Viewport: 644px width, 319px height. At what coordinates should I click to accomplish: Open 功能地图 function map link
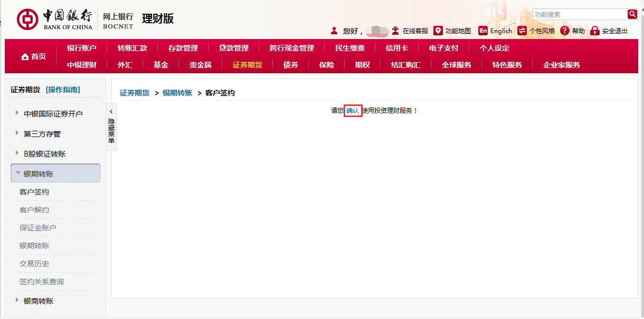point(458,31)
